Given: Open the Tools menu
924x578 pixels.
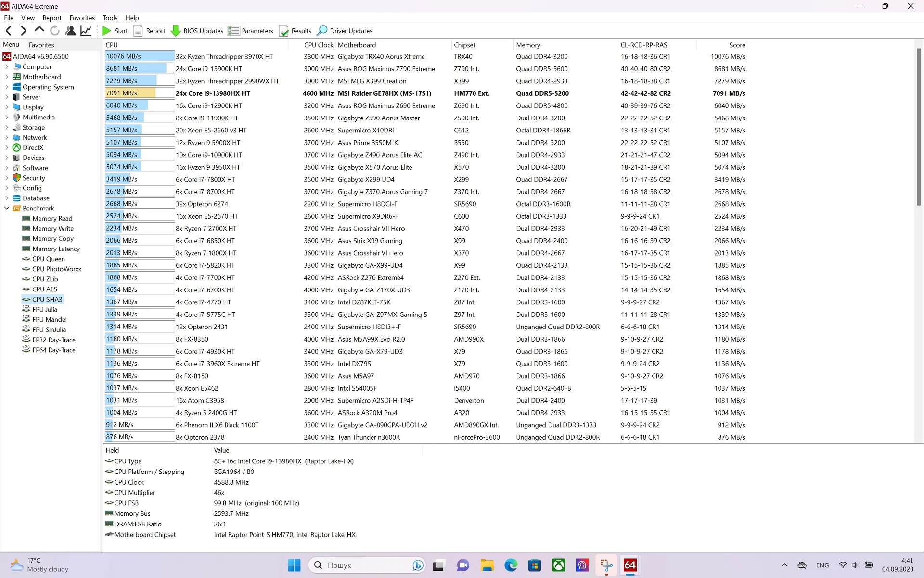Looking at the screenshot, I should click(x=110, y=18).
